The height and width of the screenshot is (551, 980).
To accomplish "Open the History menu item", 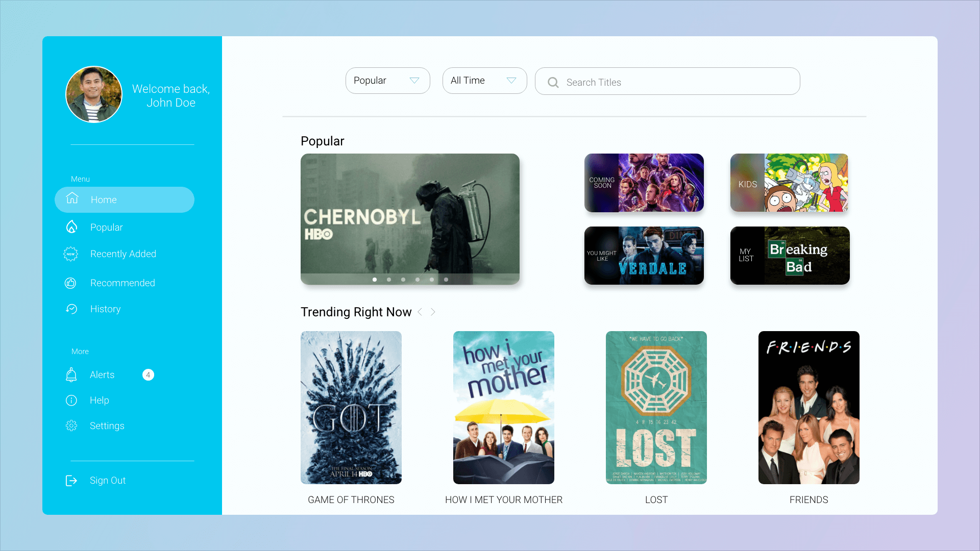I will (105, 309).
